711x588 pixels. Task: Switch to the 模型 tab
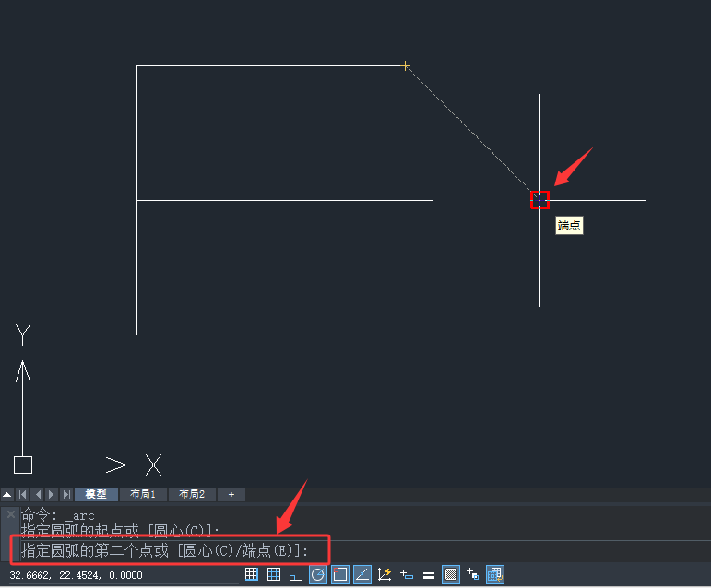96,494
